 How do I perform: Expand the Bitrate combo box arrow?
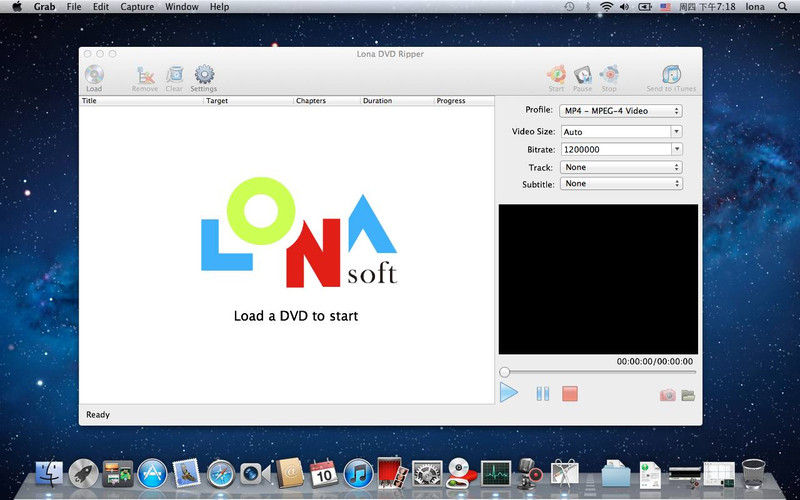tap(677, 149)
